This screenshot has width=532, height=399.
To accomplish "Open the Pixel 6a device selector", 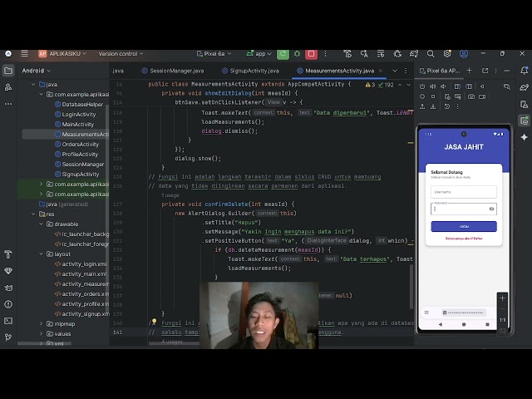I will pyautogui.click(x=214, y=53).
